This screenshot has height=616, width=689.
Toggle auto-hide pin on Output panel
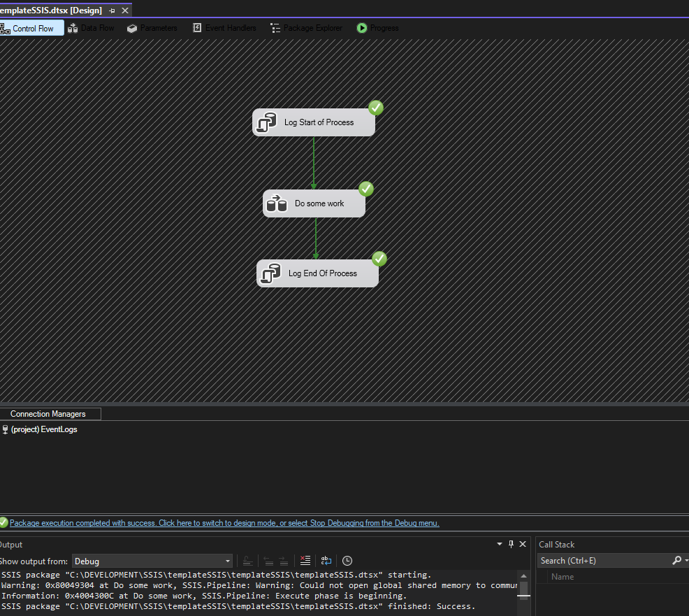[511, 544]
